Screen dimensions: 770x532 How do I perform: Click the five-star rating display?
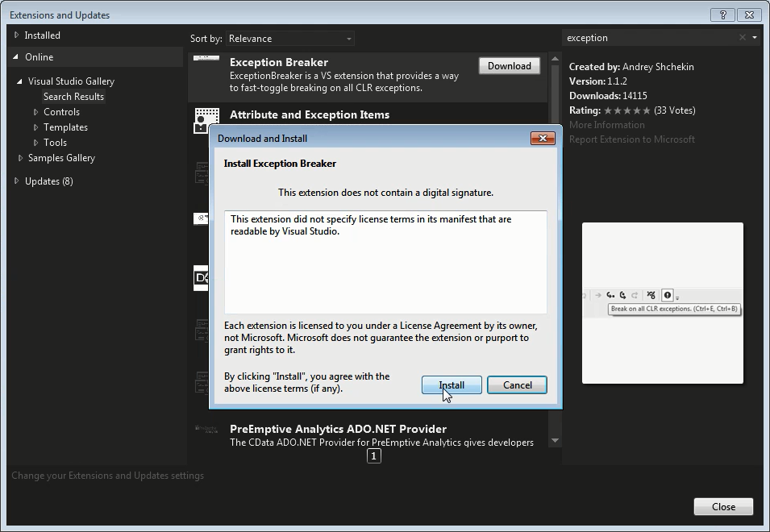coord(627,111)
